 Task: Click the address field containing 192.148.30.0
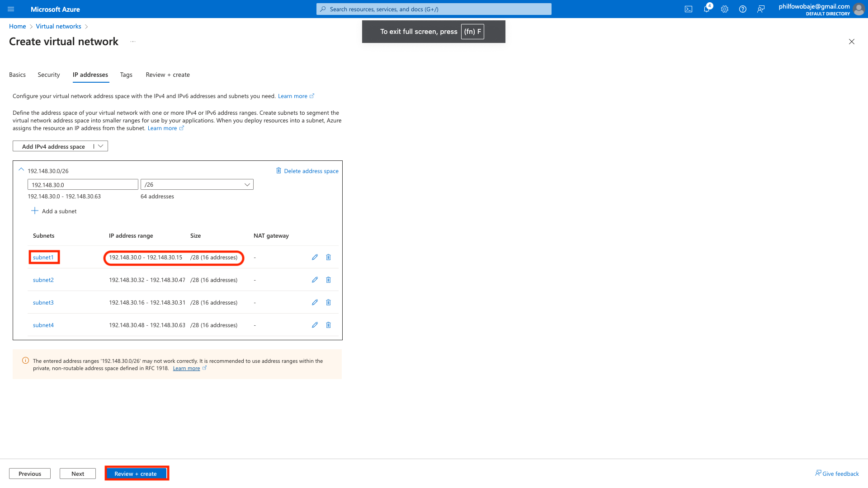[83, 184]
